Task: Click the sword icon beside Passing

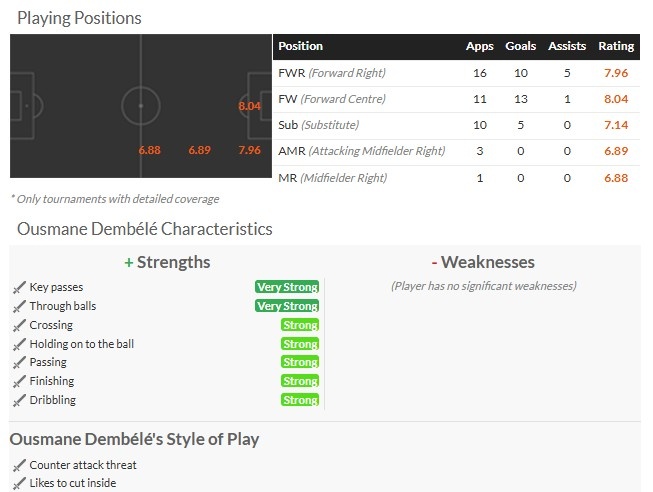Action: click(x=18, y=362)
